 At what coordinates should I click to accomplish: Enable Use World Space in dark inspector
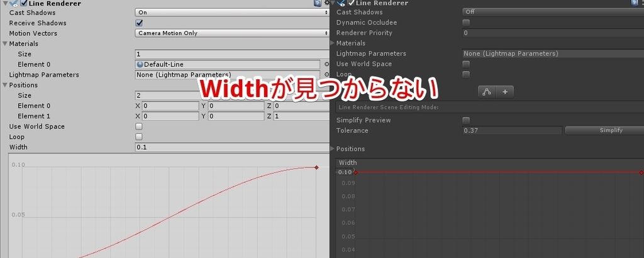pos(466,64)
